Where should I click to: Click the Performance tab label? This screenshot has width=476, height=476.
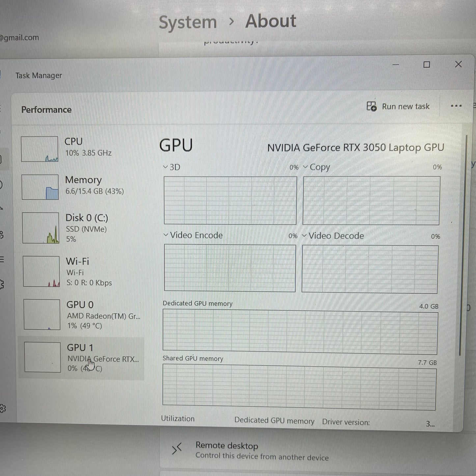click(x=46, y=109)
